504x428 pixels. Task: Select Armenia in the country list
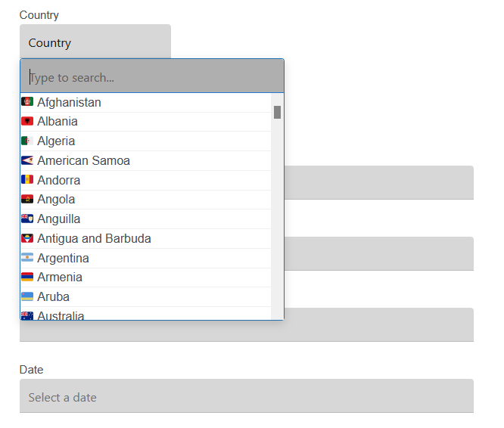click(60, 278)
